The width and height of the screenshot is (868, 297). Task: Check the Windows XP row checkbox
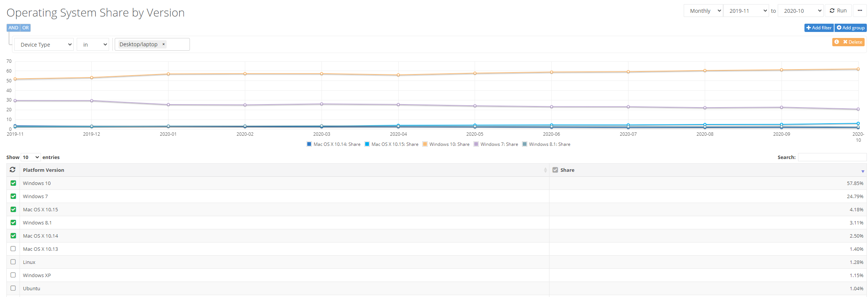(x=13, y=275)
